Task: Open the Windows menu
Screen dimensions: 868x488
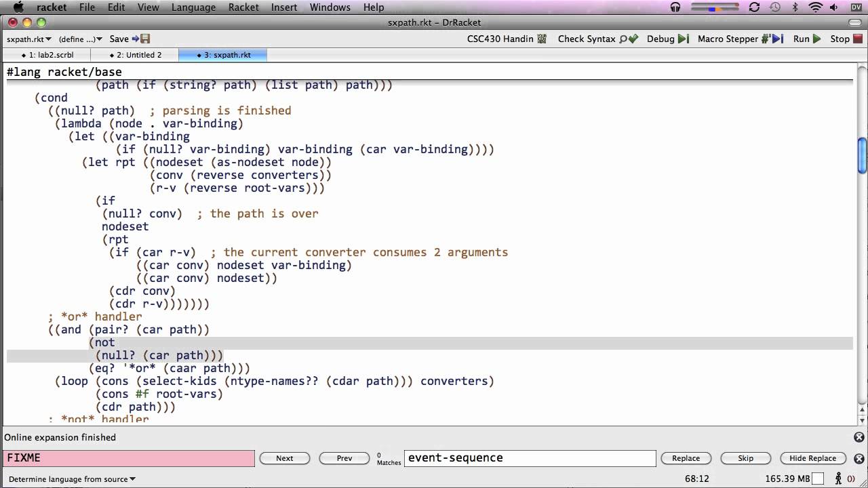Action: pos(330,7)
